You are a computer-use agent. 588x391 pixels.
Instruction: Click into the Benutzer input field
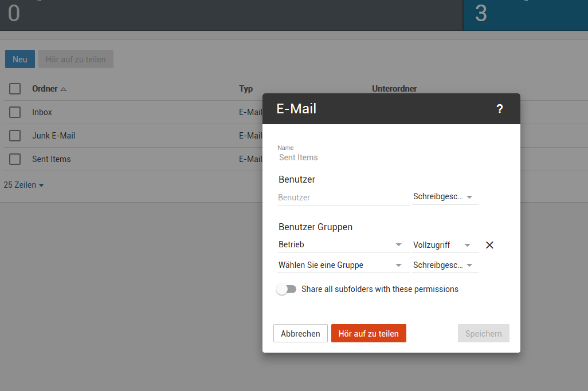pos(343,198)
